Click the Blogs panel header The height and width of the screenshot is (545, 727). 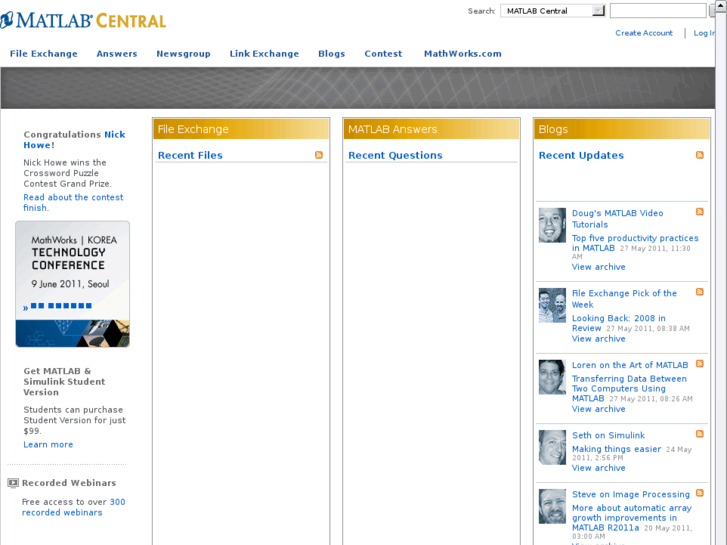coord(622,129)
